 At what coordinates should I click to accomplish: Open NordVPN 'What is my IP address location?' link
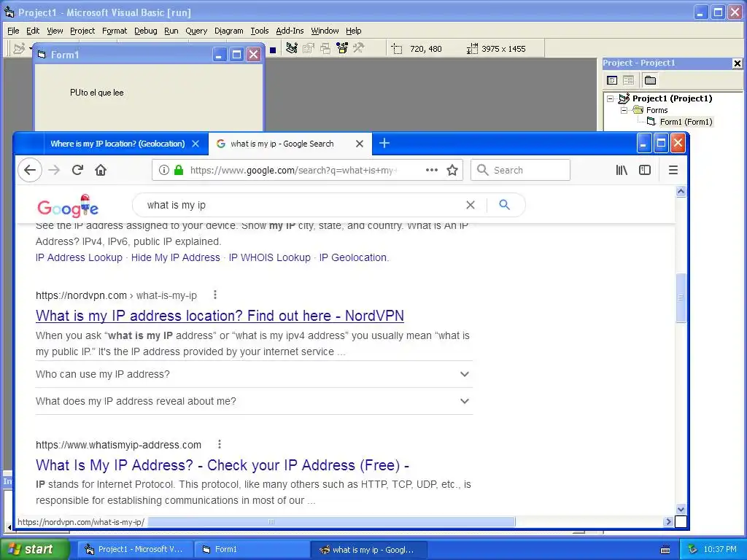pyautogui.click(x=220, y=316)
